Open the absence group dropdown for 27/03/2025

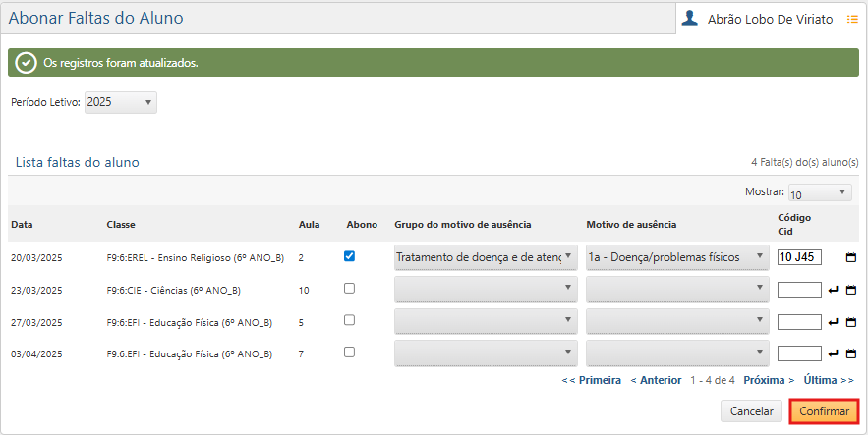point(486,322)
